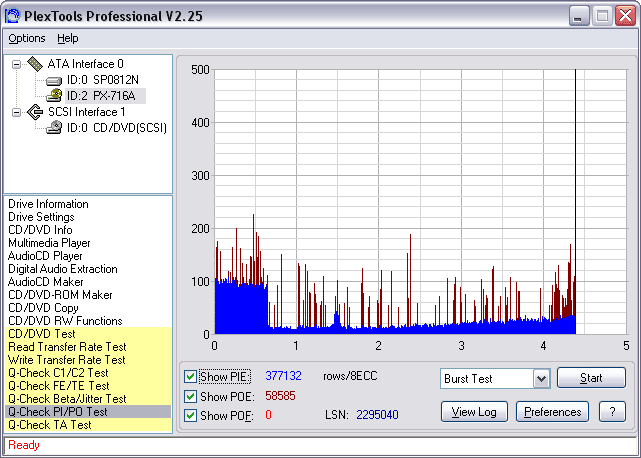Viewport: 641px width, 458px height.
Task: Toggle the Show PIE checkbox
Action: click(190, 376)
